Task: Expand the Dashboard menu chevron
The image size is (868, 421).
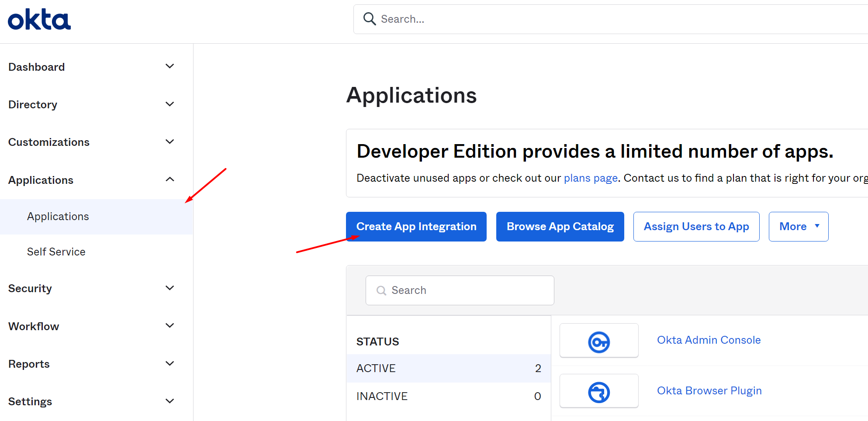Action: pos(170,66)
